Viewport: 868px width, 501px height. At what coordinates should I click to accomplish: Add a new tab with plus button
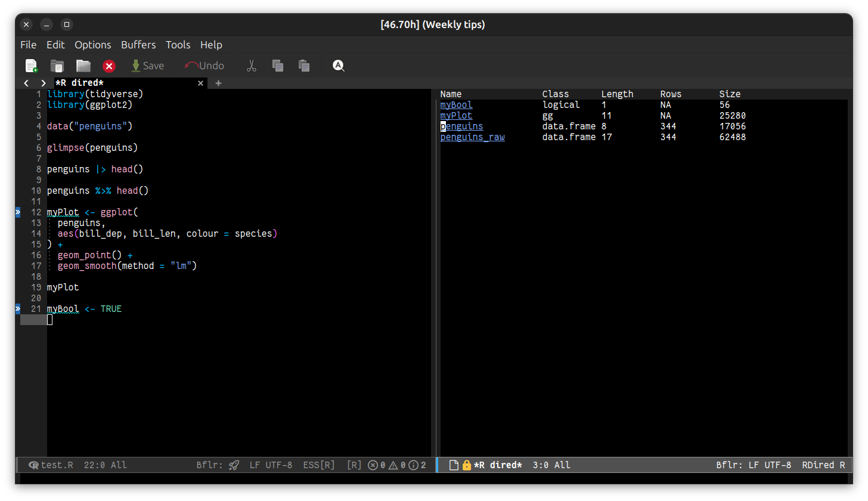[x=218, y=83]
